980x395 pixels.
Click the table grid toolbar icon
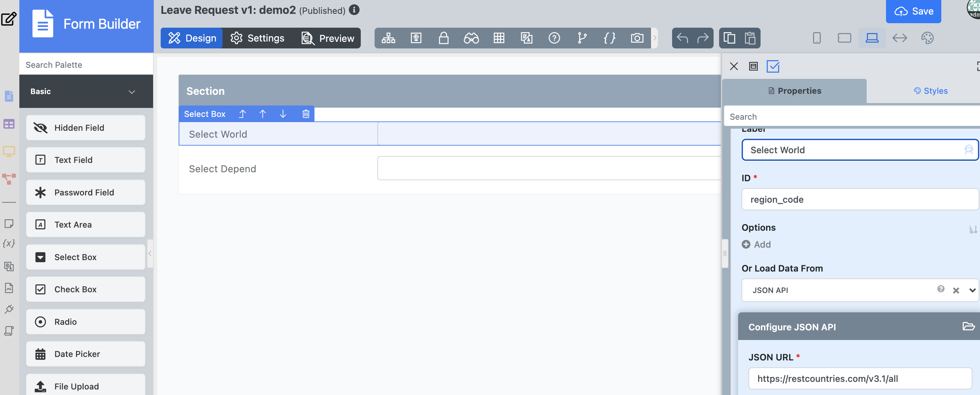point(499,38)
